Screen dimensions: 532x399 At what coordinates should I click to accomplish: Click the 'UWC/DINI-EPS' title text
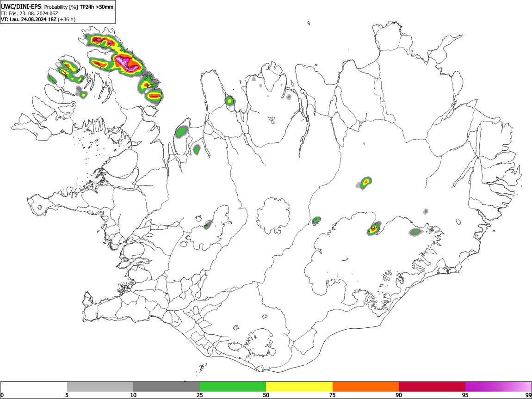point(21,6)
